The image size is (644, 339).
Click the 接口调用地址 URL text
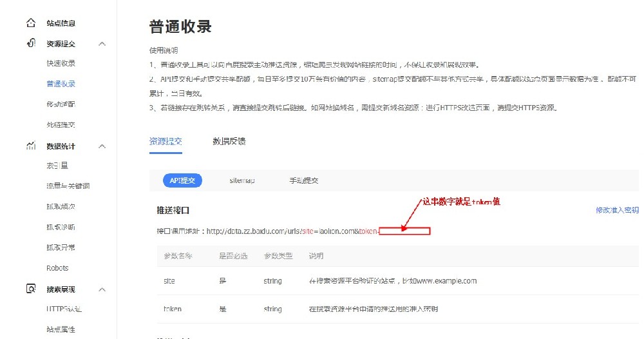pyautogui.click(x=292, y=231)
